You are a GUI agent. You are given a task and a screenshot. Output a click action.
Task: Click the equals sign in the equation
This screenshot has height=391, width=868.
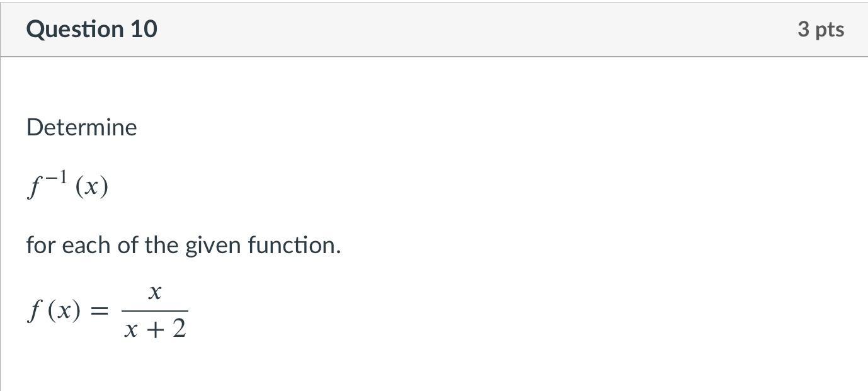click(x=99, y=310)
